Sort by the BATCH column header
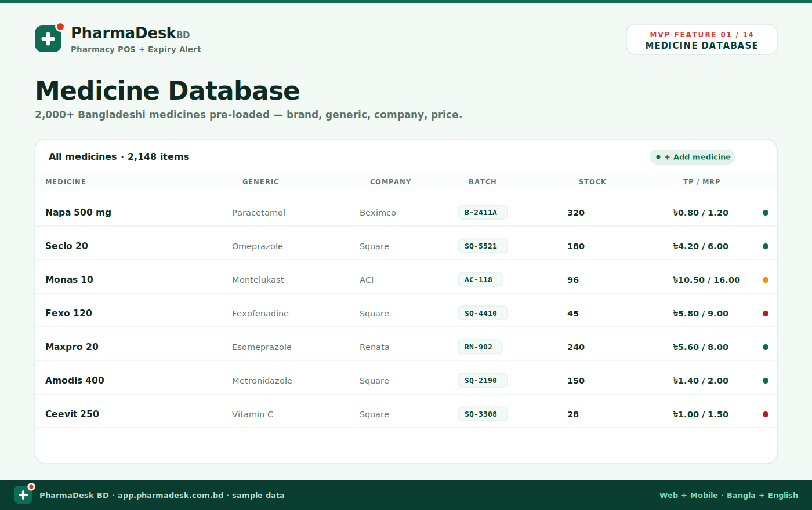812x510 pixels. (483, 182)
